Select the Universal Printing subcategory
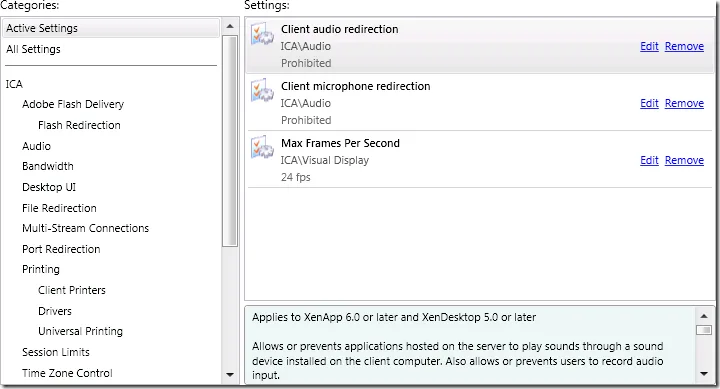The width and height of the screenshot is (720, 389). [80, 331]
